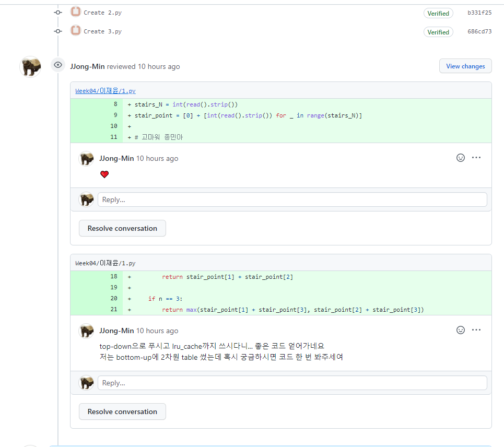Expand the Verified badge for commit 686cd73
Screen dimensions: 504x447
click(x=438, y=32)
